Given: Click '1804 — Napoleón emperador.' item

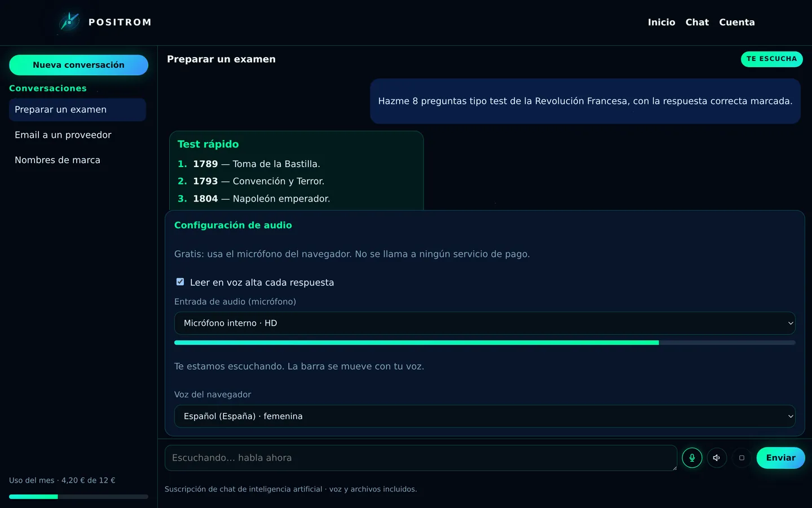Looking at the screenshot, I should coord(262,199).
